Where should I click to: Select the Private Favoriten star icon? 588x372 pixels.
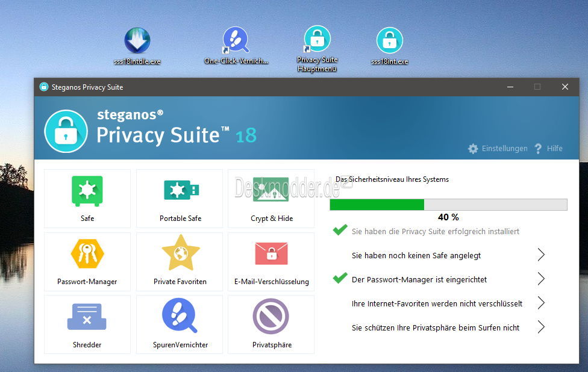(x=181, y=253)
